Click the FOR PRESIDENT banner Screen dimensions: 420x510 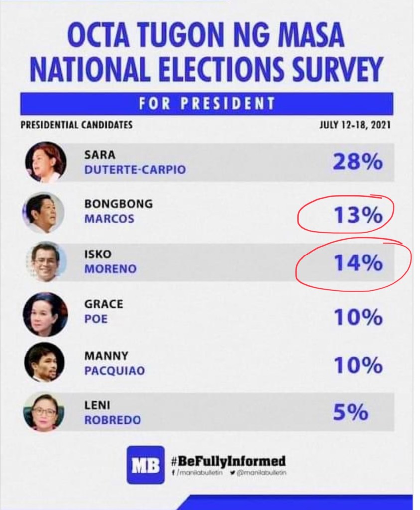206,104
